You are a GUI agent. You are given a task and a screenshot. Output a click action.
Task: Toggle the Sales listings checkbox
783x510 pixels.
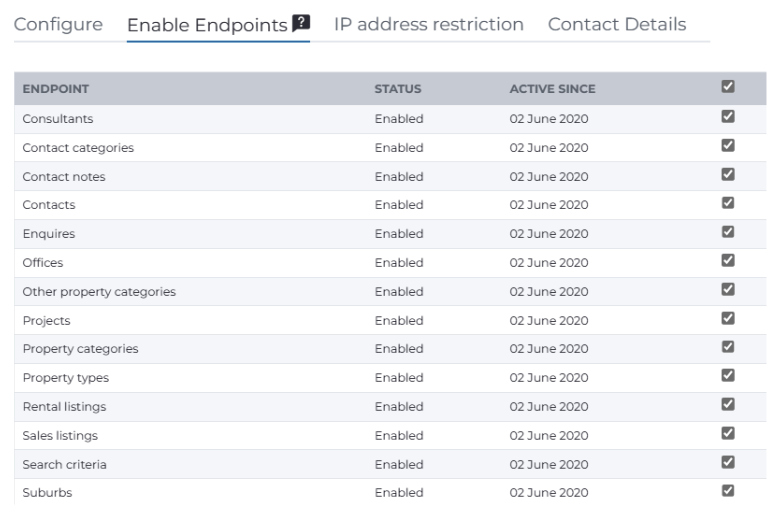click(x=728, y=434)
